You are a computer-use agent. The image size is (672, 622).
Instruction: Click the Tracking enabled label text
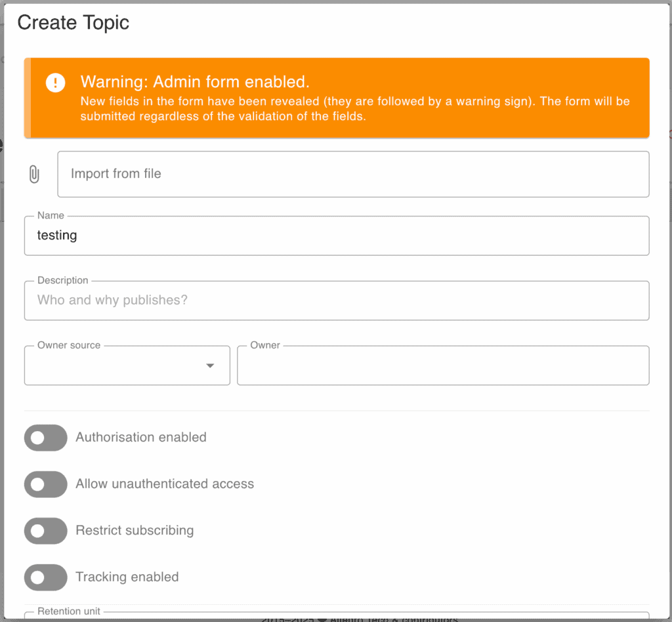[x=127, y=577]
